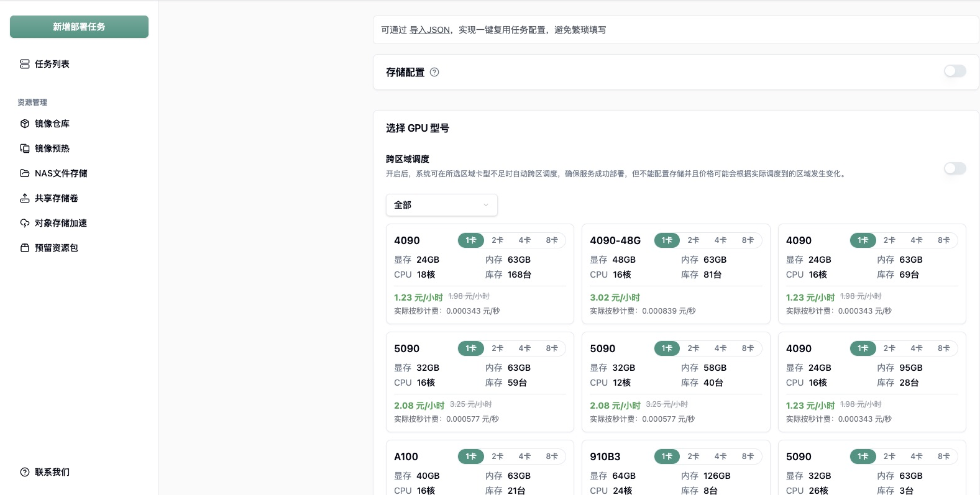Click the 3.02 元/小时 price

[x=615, y=297]
